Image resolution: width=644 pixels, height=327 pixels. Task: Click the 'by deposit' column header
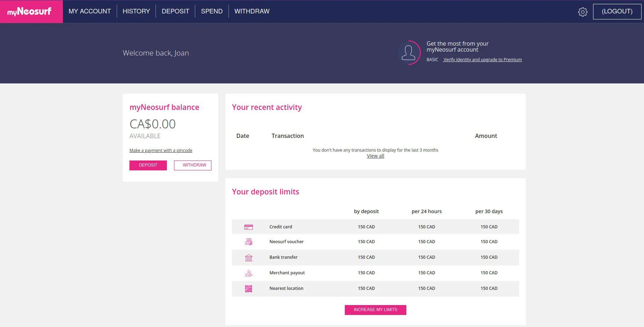[x=366, y=211]
